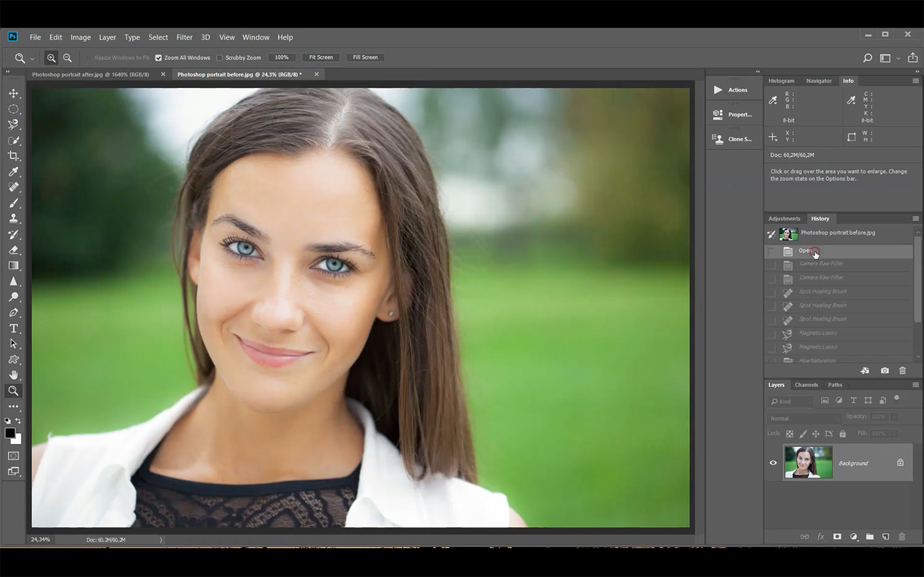Select the Eraser tool
924x577 pixels.
[14, 250]
